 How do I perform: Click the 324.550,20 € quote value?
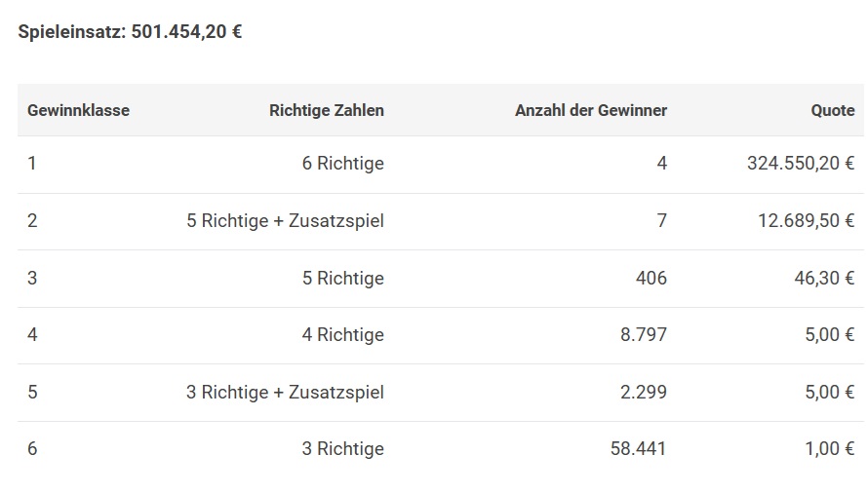click(800, 164)
